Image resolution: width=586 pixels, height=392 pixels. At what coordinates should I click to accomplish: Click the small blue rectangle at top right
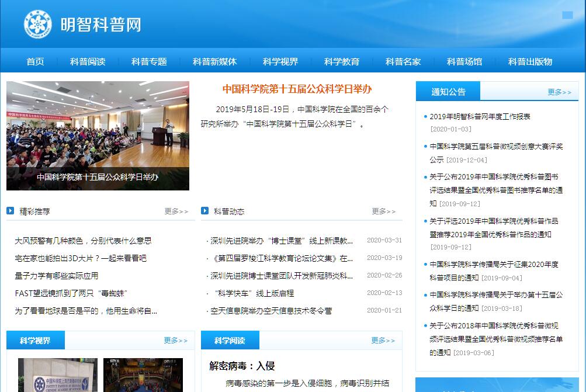(567, 16)
